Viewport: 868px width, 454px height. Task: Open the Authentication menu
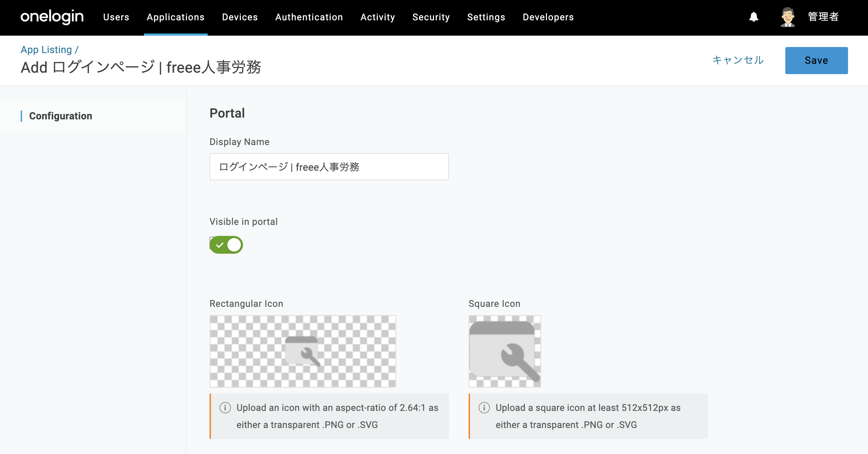pos(309,17)
